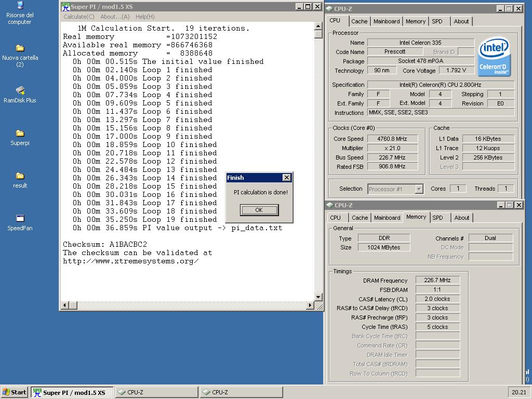Click the Core Speed value 4760.8 MHz
Viewport: 532px width, 399px height.
pyautogui.click(x=392, y=139)
